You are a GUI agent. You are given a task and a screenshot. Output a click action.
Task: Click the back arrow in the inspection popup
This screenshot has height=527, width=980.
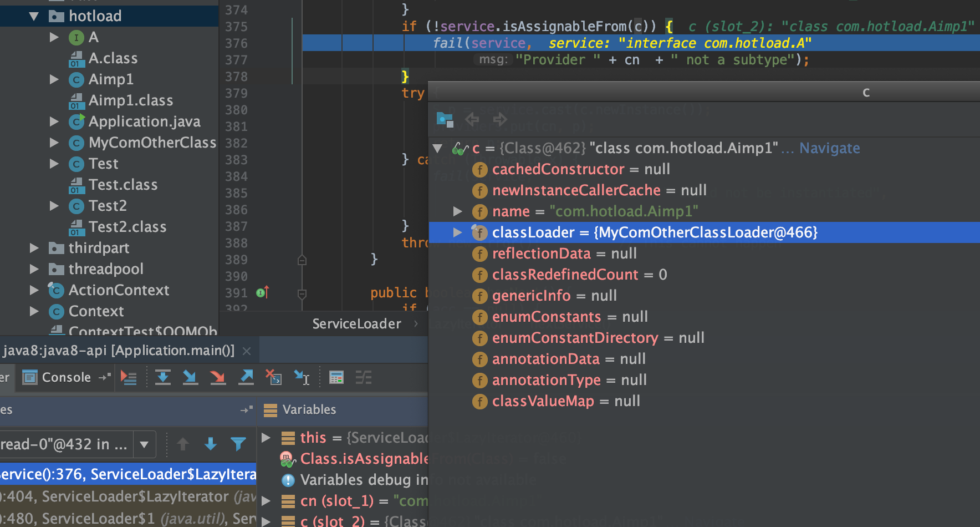point(471,119)
